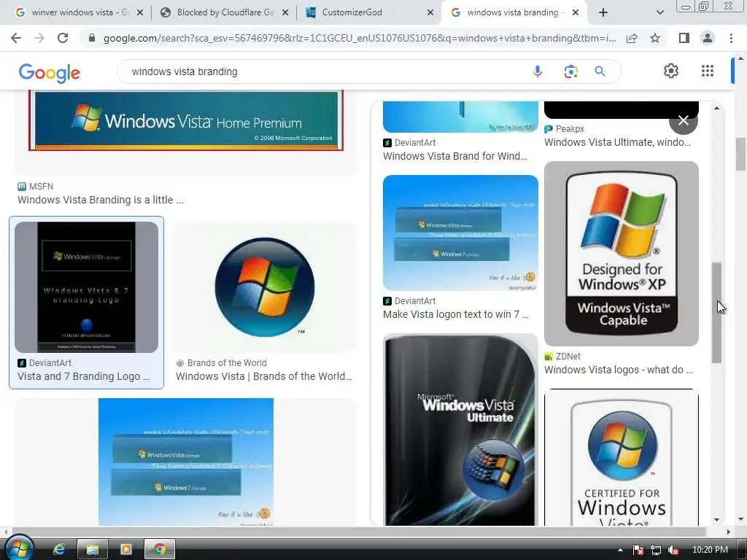Close the Blocked by Cloudflare tab

(285, 12)
